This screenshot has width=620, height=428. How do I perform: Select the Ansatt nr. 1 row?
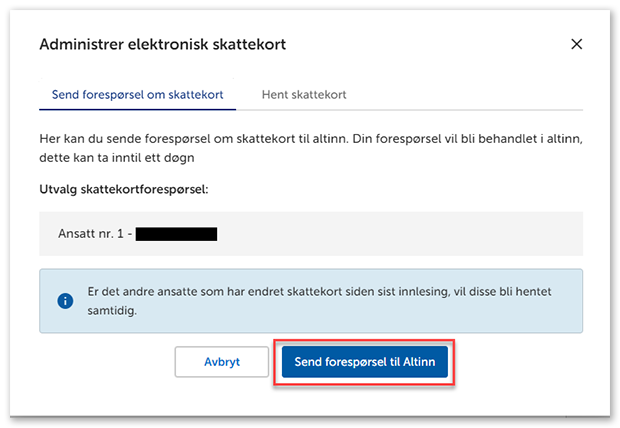[310, 233]
